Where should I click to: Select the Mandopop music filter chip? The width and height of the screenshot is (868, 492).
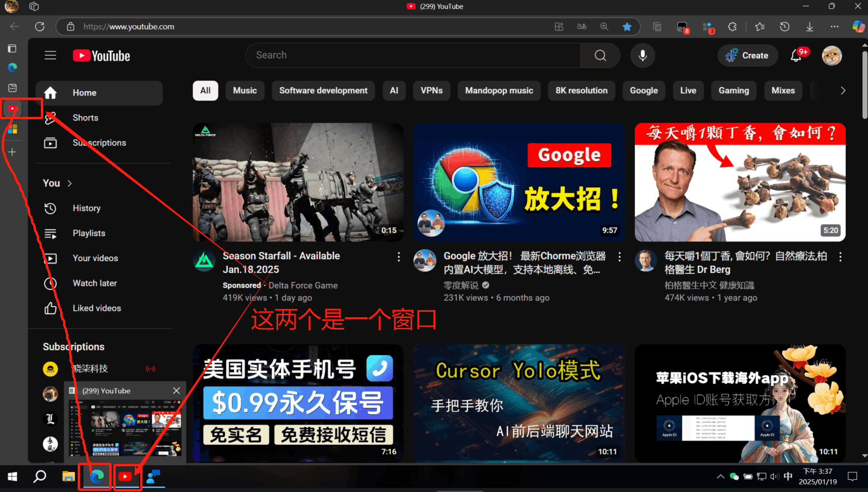point(499,91)
